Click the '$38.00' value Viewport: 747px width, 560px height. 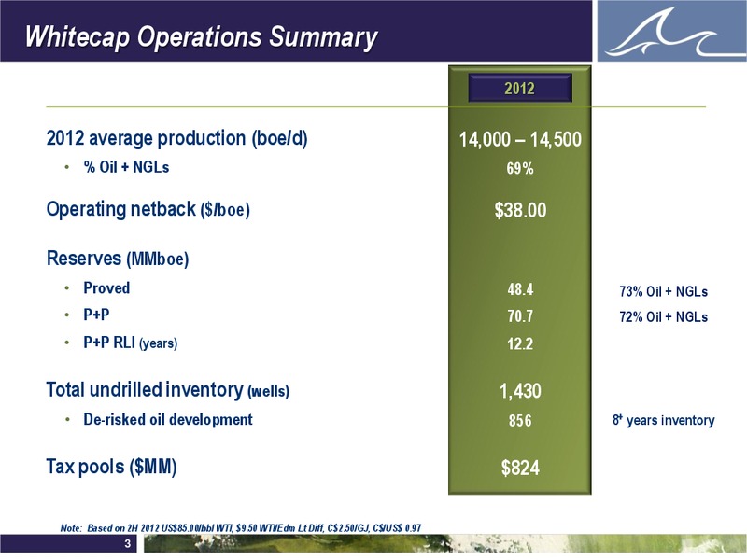pos(520,210)
